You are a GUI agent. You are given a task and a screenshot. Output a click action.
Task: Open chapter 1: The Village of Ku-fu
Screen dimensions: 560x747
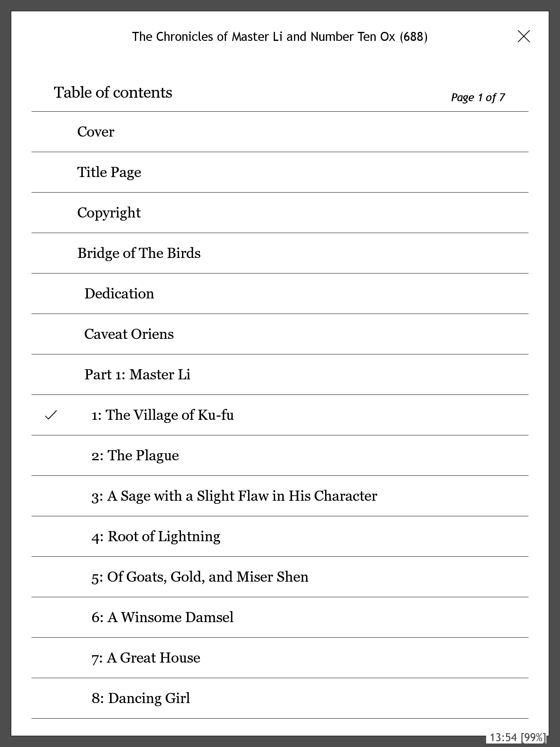point(163,415)
